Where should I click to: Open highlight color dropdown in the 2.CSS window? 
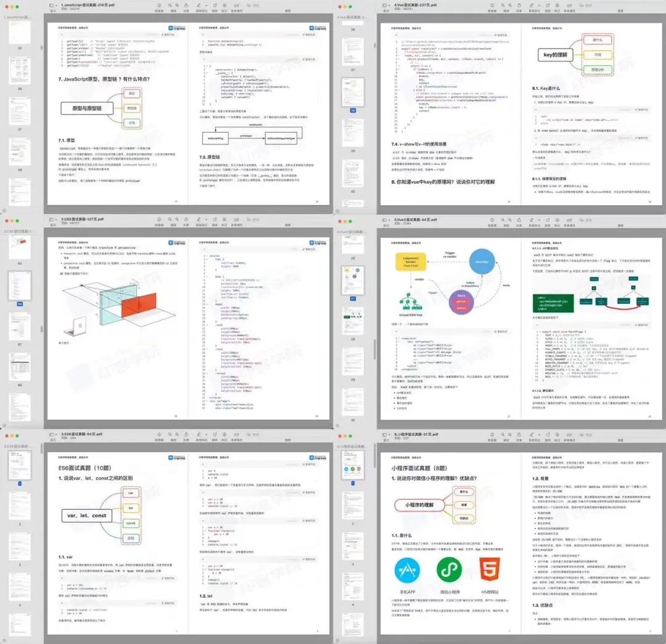206,220
